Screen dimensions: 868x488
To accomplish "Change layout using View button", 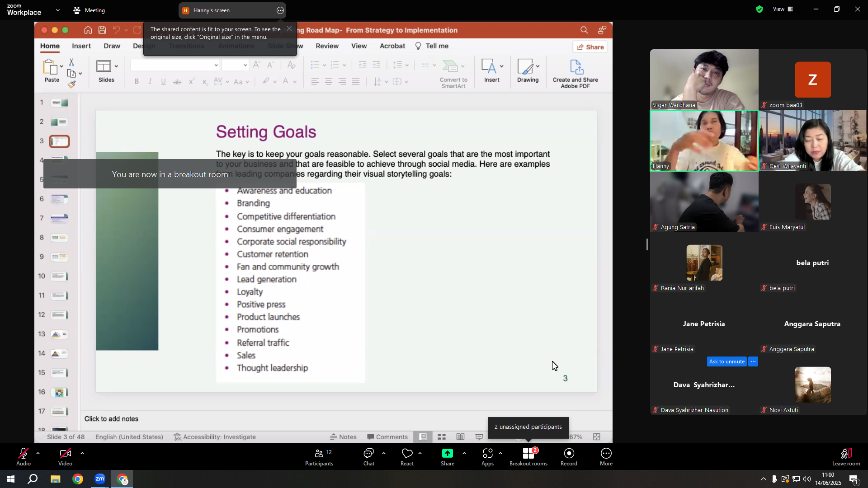I will [x=783, y=9].
